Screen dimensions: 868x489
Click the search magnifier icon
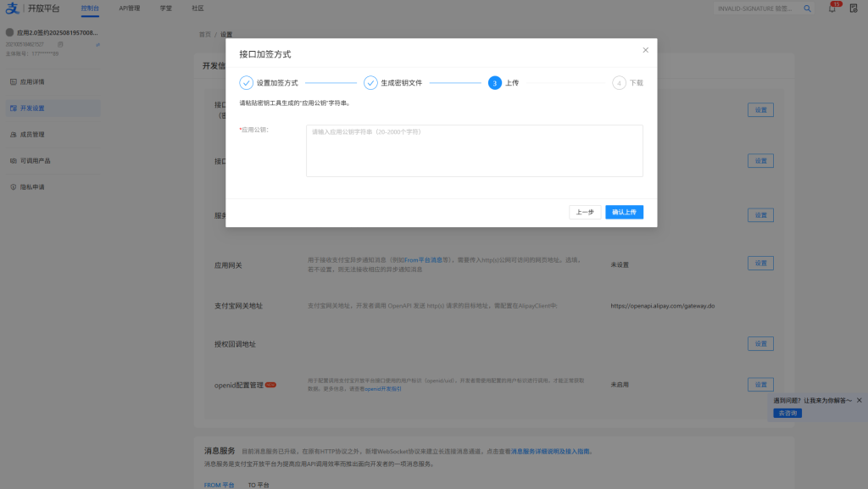pyautogui.click(x=808, y=8)
